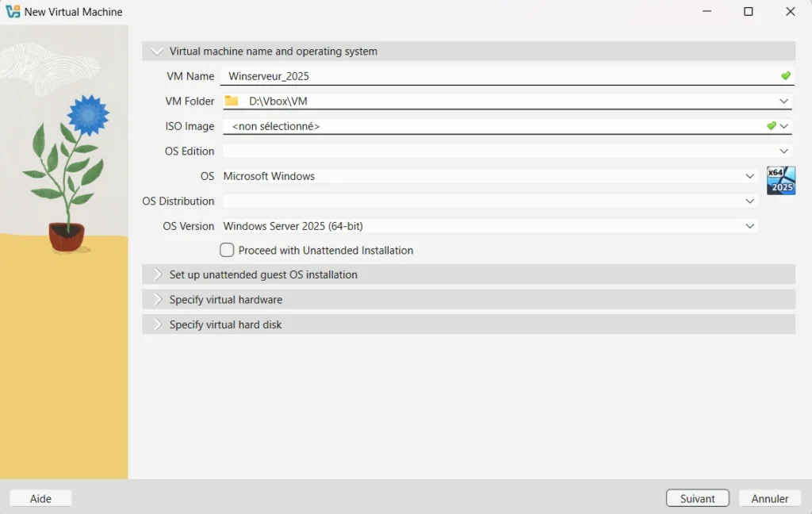Click the green validity checkmark in VM Name field
This screenshot has height=514, width=812.
click(x=786, y=75)
